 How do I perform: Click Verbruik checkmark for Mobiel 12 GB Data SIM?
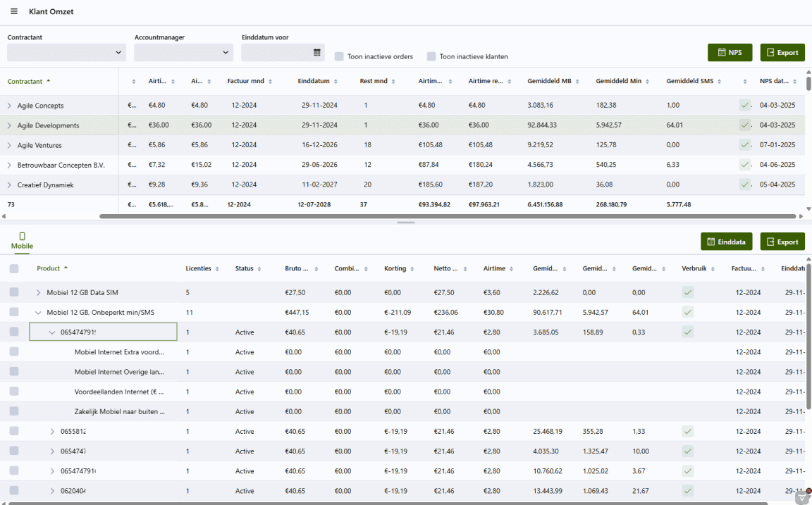688,292
